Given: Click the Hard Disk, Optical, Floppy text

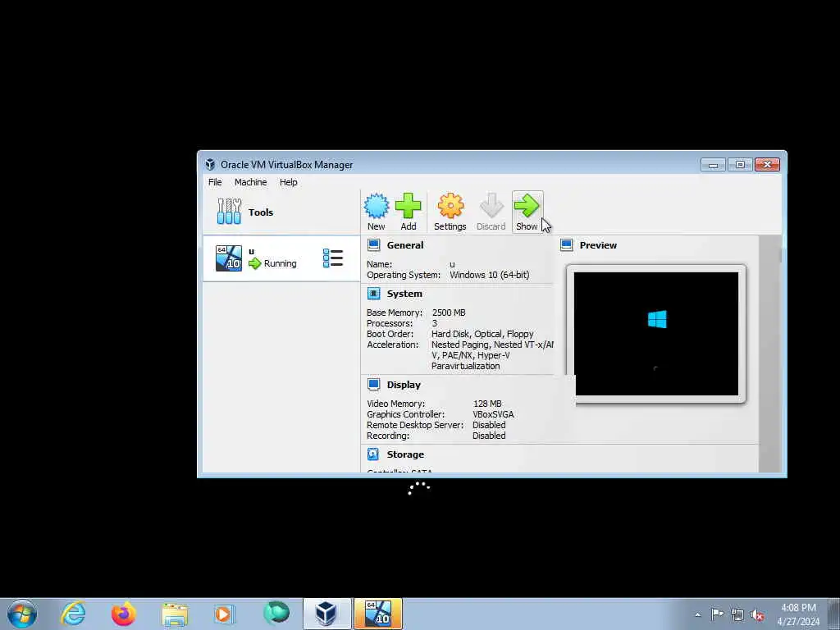Looking at the screenshot, I should (482, 334).
